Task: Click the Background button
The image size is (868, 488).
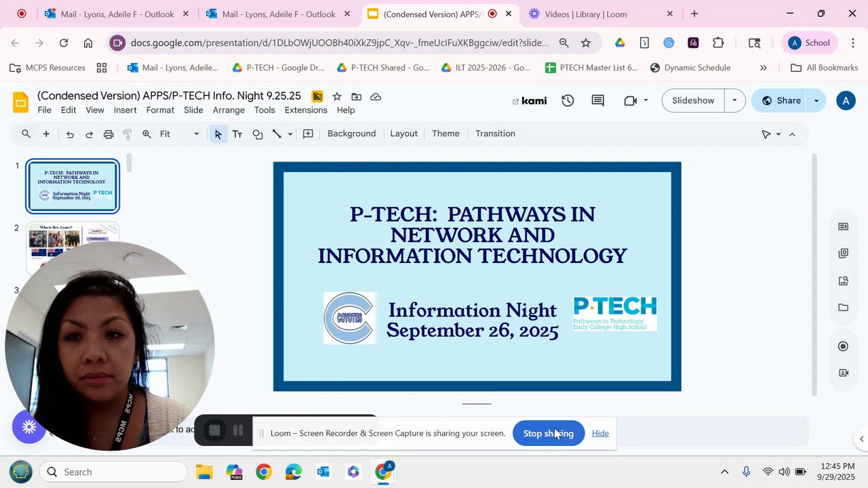Action: coord(351,134)
